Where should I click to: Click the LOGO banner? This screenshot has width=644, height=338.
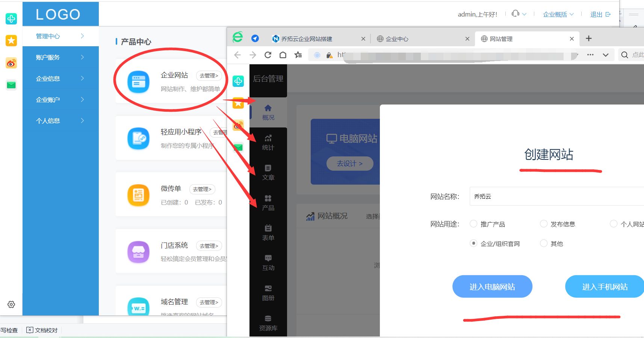(x=60, y=14)
